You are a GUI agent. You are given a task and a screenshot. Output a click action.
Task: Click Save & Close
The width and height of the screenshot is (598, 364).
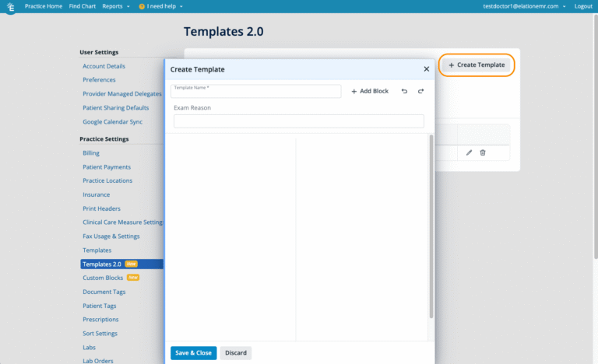click(193, 353)
